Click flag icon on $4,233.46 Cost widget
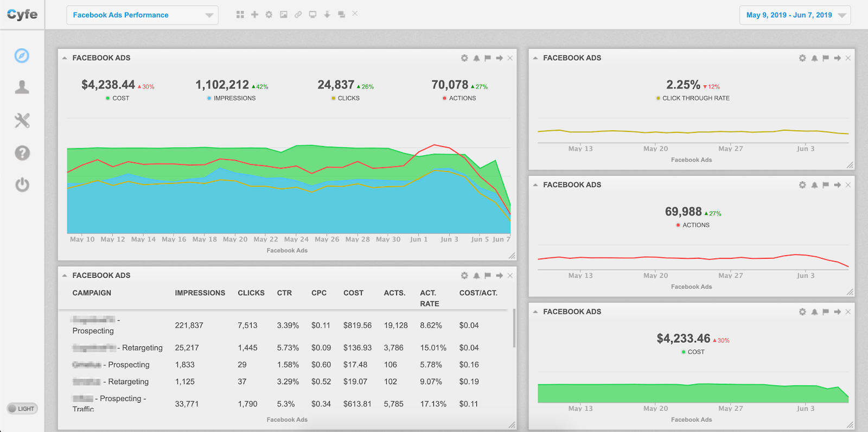Viewport: 868px width, 432px height. tap(826, 312)
